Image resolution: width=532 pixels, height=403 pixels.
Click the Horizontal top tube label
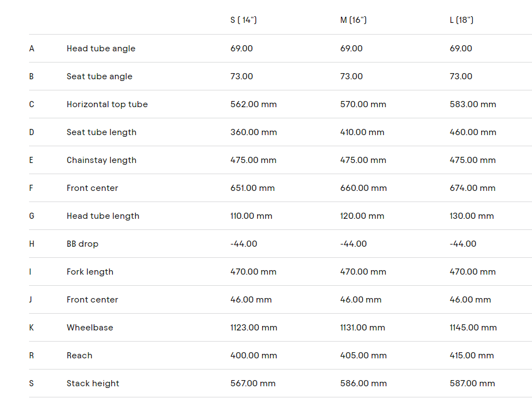[107, 104]
